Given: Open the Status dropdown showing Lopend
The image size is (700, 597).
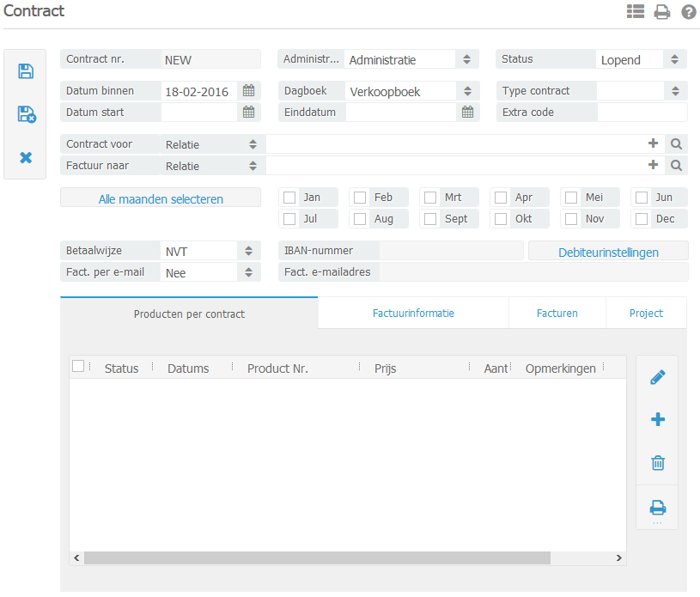Looking at the screenshot, I should (674, 59).
